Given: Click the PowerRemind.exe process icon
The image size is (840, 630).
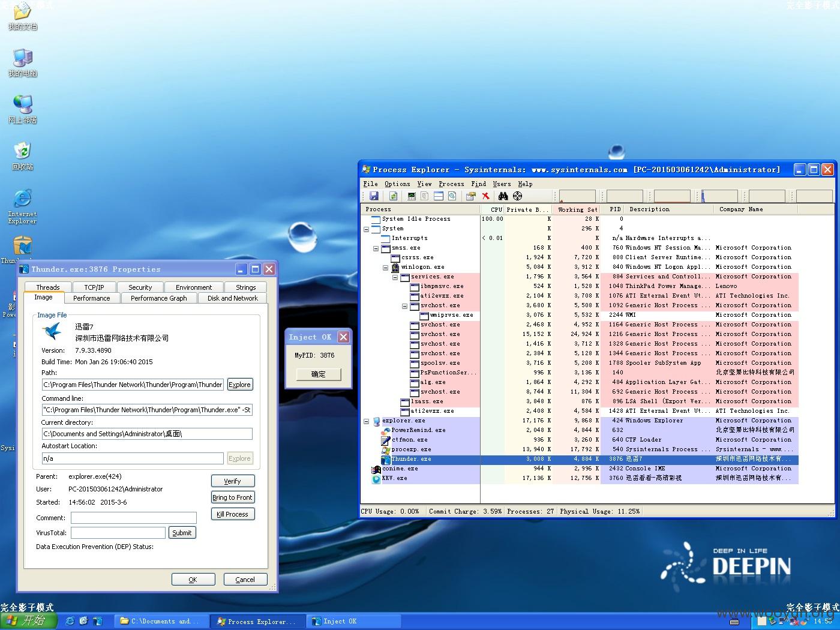Looking at the screenshot, I should click(386, 430).
